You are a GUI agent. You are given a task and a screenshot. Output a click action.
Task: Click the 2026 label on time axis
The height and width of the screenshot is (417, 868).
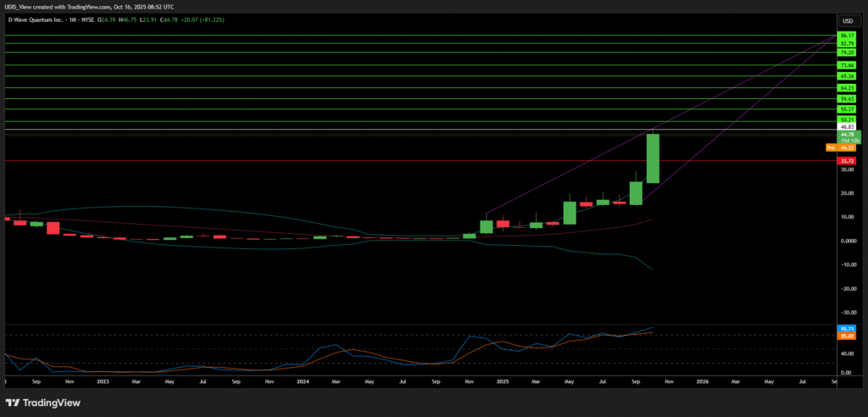(702, 382)
